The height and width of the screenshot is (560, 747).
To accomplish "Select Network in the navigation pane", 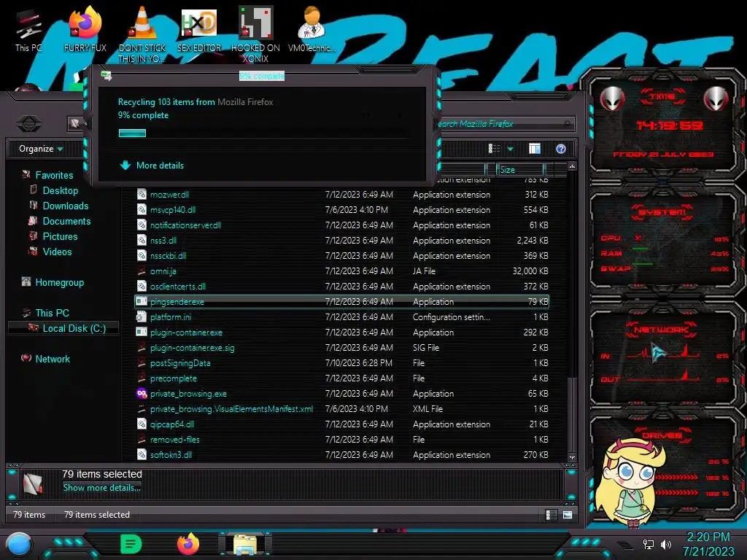I will pos(53,359).
